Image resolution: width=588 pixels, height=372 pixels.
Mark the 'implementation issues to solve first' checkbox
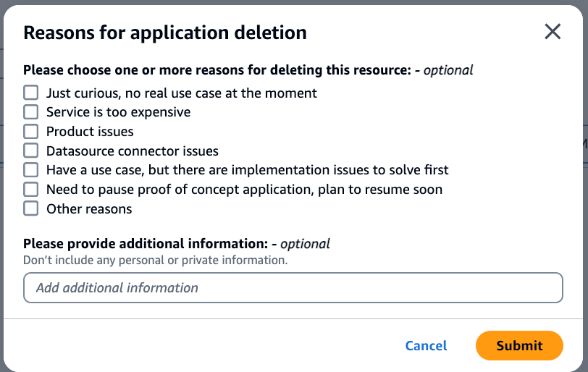[x=30, y=170]
